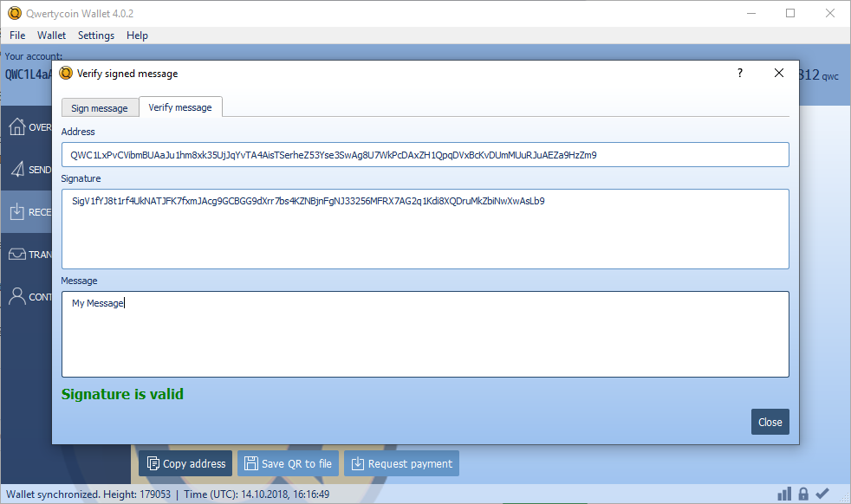851x504 pixels.
Task: Switch to the Sign message tab
Action: (x=100, y=108)
